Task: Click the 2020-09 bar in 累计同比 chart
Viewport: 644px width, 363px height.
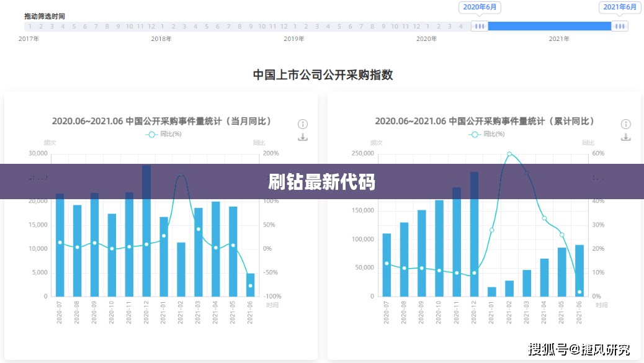Action: coord(422,253)
